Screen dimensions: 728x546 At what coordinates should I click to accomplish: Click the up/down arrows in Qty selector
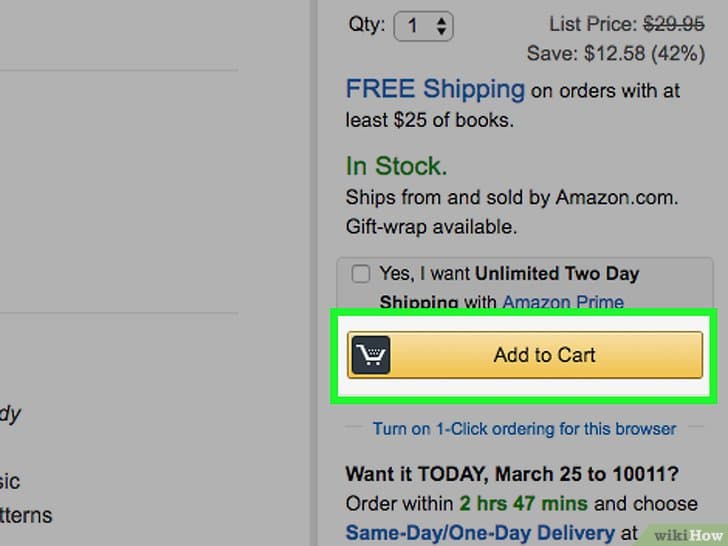tap(442, 26)
